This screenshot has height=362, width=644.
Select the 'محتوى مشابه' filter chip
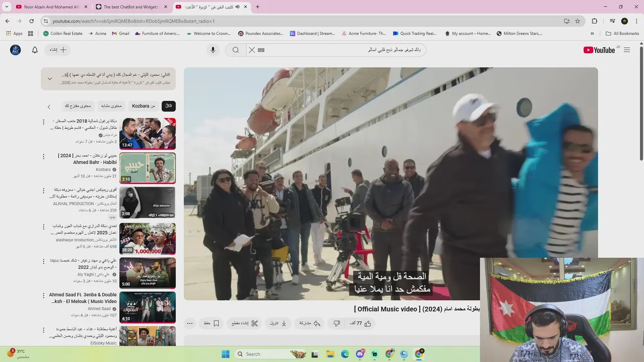click(111, 106)
